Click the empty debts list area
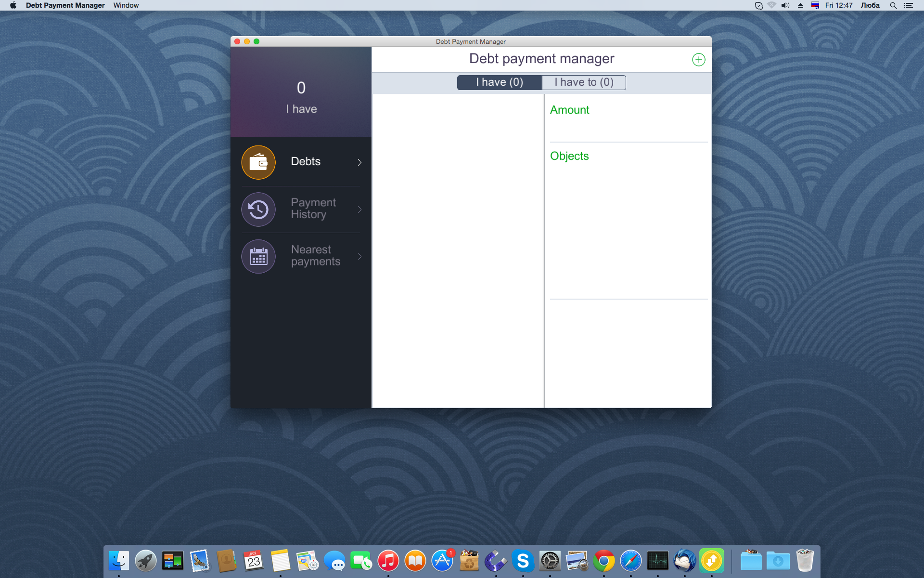Screen dimensions: 924x578 [x=458, y=250]
